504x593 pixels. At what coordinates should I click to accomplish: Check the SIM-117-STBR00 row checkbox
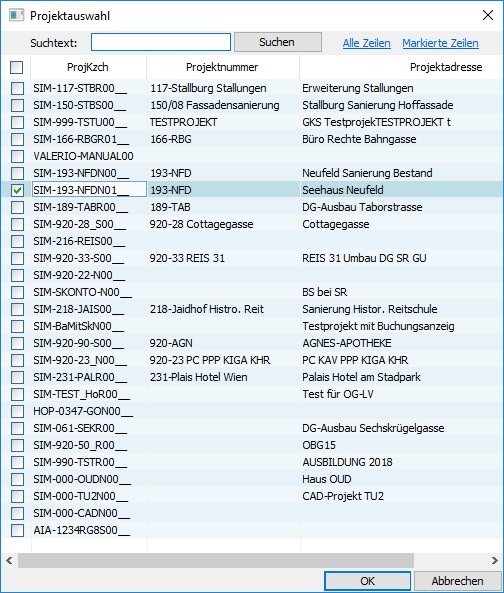(17, 88)
